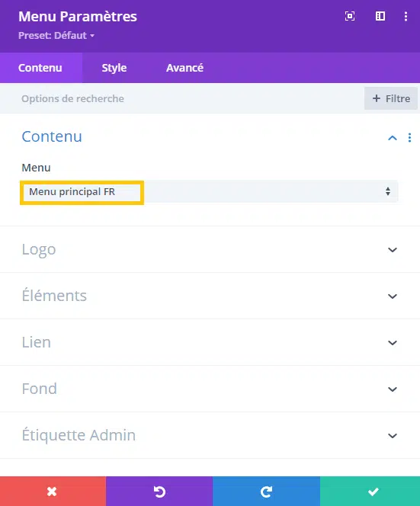Expand the Fond section
The height and width of the screenshot is (506, 420).
click(210, 389)
